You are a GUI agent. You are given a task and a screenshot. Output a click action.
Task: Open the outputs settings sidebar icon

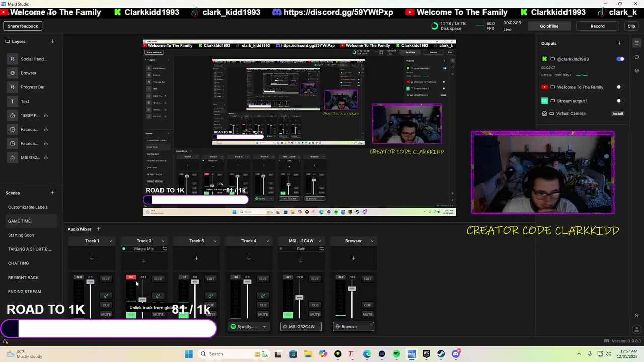coord(637,43)
